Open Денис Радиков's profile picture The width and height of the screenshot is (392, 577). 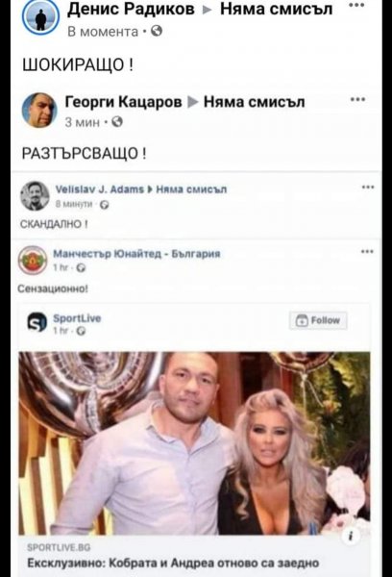coord(40,16)
